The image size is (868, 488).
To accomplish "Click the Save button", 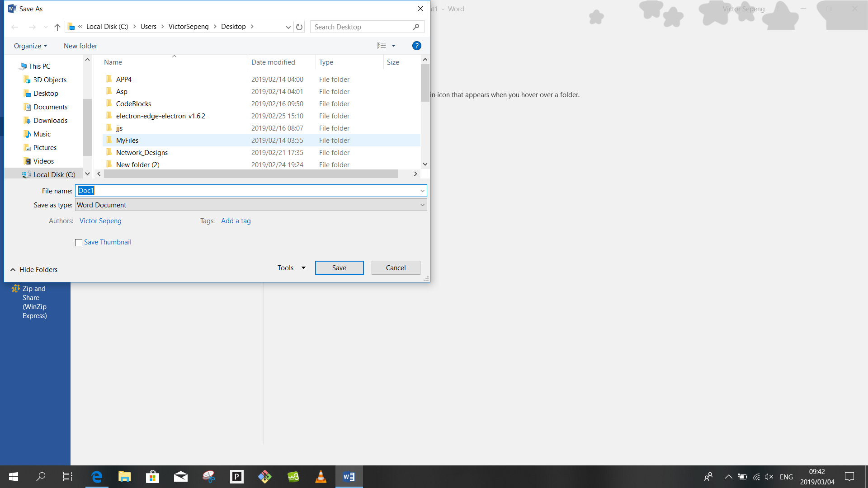I will pos(339,268).
